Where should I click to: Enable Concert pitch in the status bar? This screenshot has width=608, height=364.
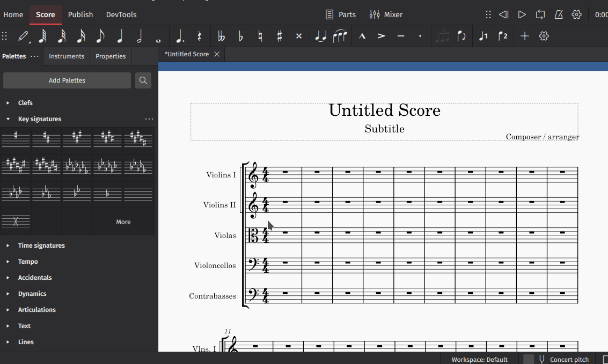563,359
